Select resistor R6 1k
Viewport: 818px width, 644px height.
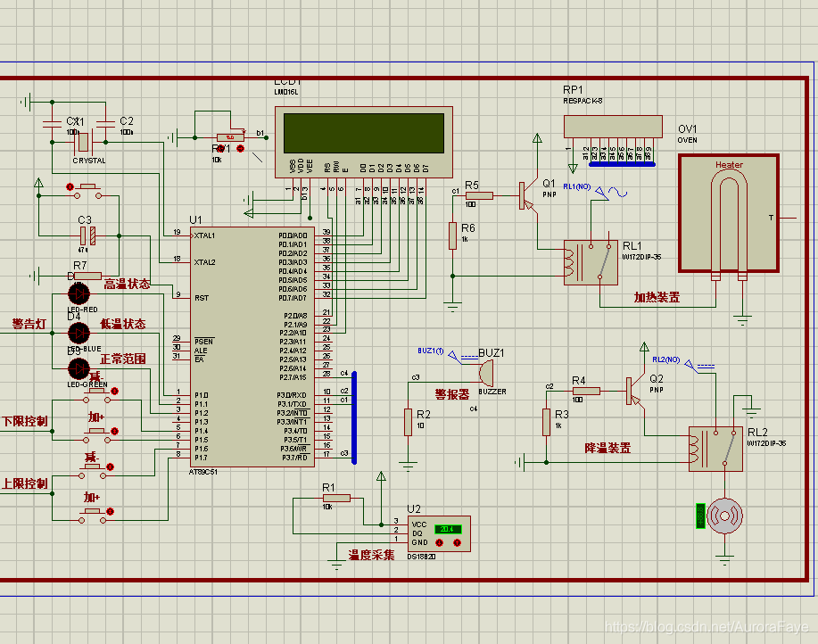pyautogui.click(x=452, y=235)
